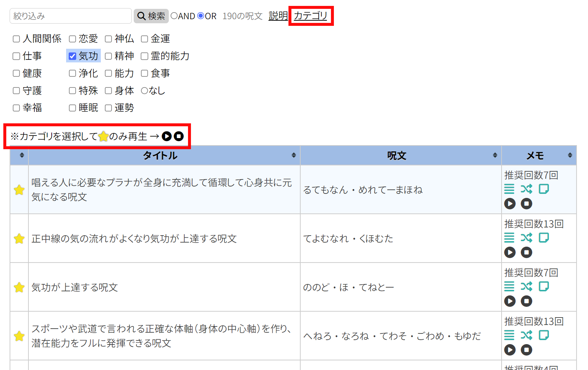Open the カテゴリ link
This screenshot has height=370, width=588.
[311, 16]
